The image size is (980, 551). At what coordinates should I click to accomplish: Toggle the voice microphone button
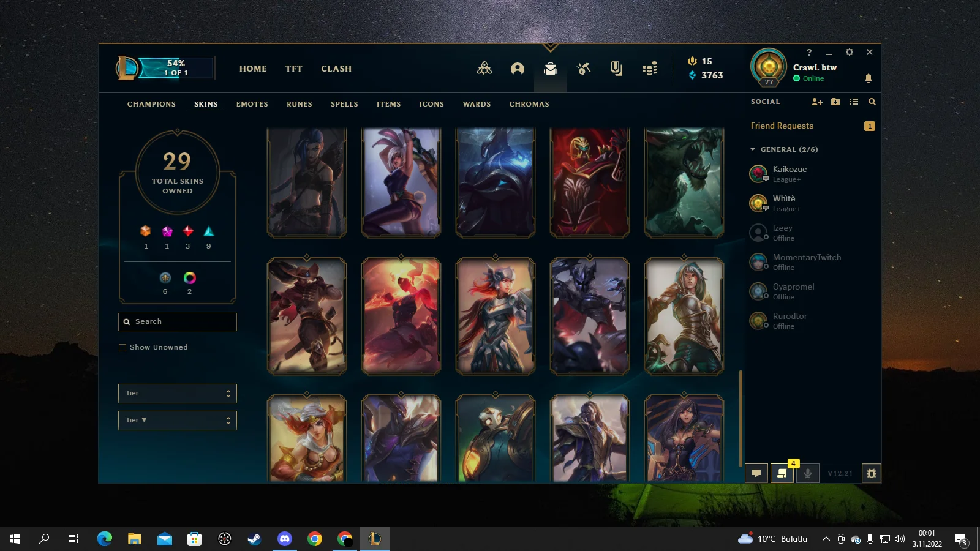808,473
